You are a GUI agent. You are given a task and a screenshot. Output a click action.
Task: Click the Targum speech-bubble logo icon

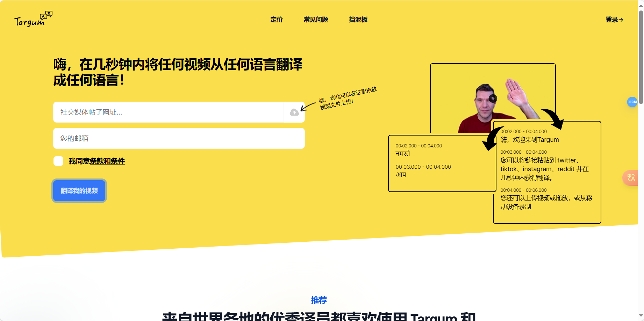pyautogui.click(x=45, y=15)
